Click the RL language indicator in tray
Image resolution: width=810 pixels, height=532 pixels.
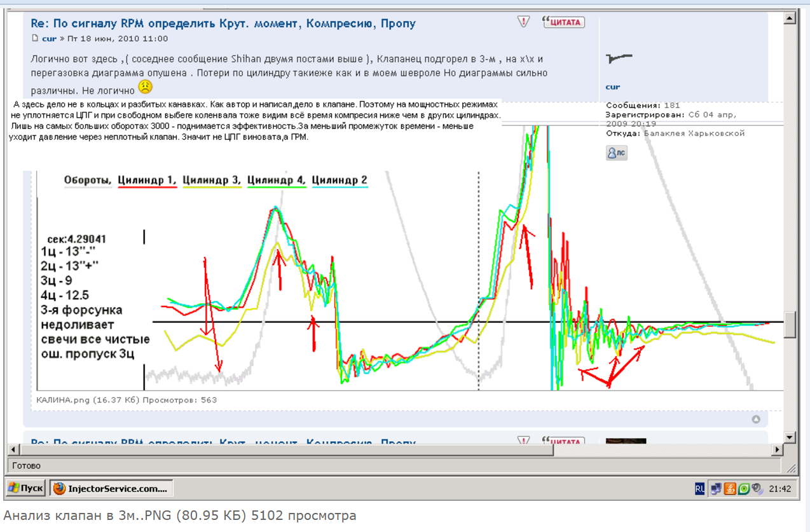pyautogui.click(x=699, y=489)
